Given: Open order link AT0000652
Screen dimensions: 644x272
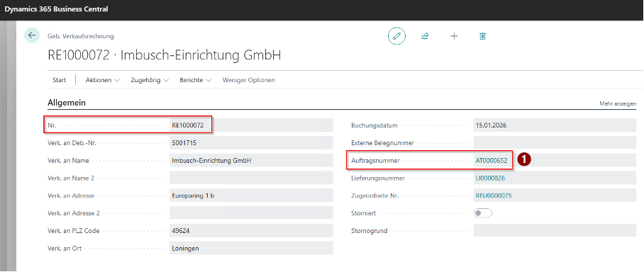Looking at the screenshot, I should [492, 161].
